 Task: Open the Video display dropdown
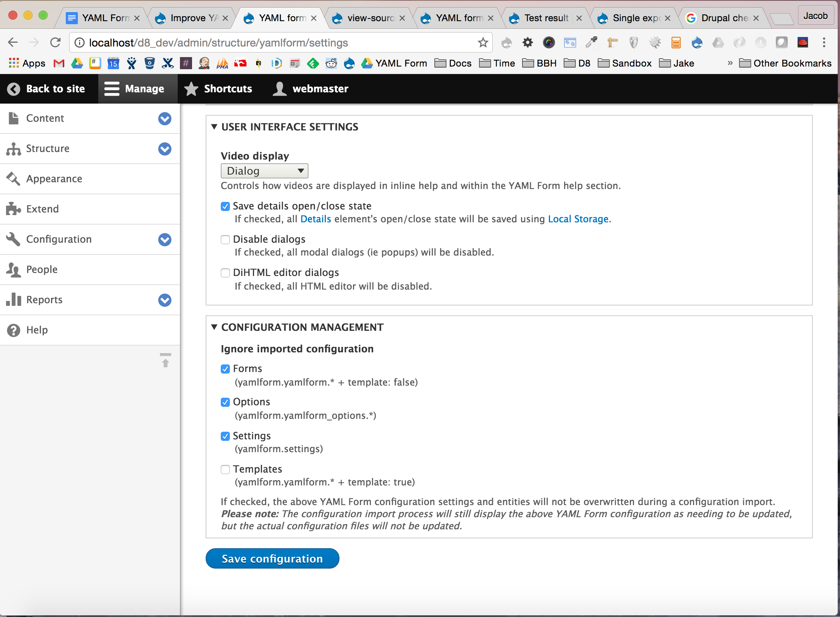tap(264, 171)
